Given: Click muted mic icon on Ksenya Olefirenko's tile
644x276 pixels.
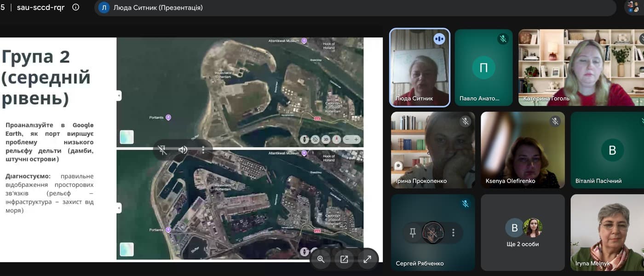Looking at the screenshot, I should click(x=555, y=121).
